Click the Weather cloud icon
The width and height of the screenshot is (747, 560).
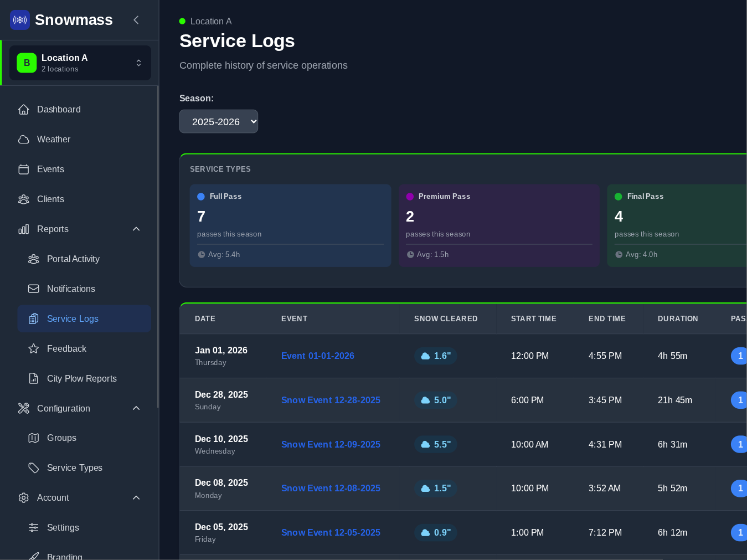coord(23,140)
